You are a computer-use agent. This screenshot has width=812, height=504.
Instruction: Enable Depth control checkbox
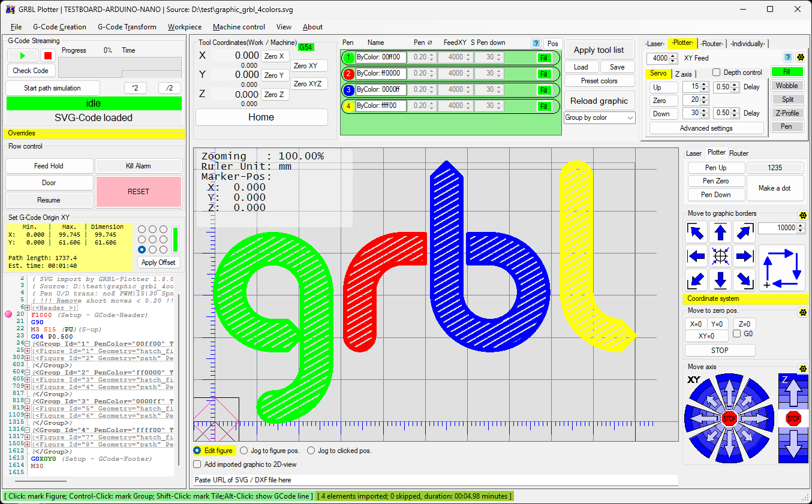tap(717, 73)
